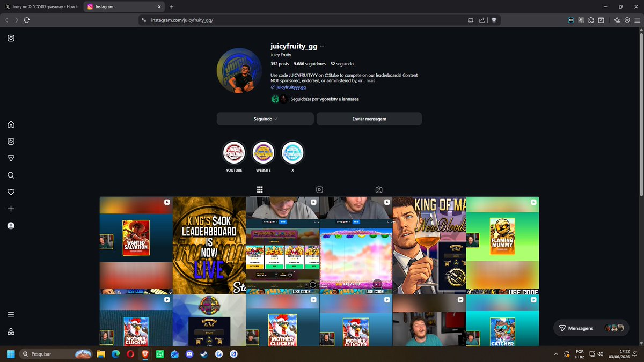Viewport: 644px width, 362px height.
Task: Click the 352 posts count text
Action: point(280,64)
